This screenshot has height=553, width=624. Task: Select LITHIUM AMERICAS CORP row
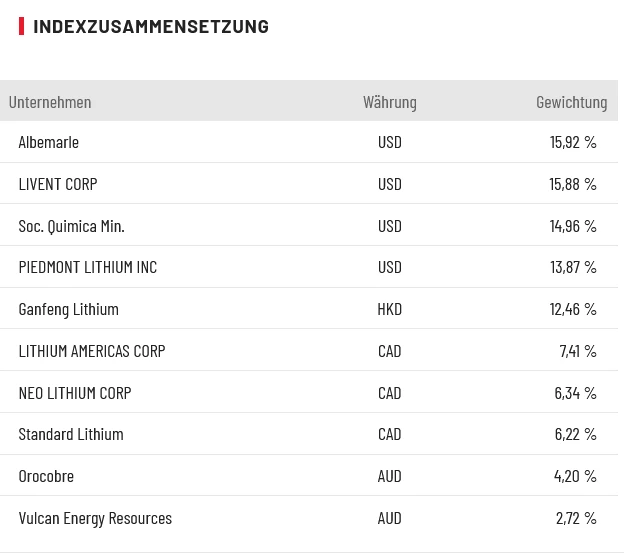(92, 351)
